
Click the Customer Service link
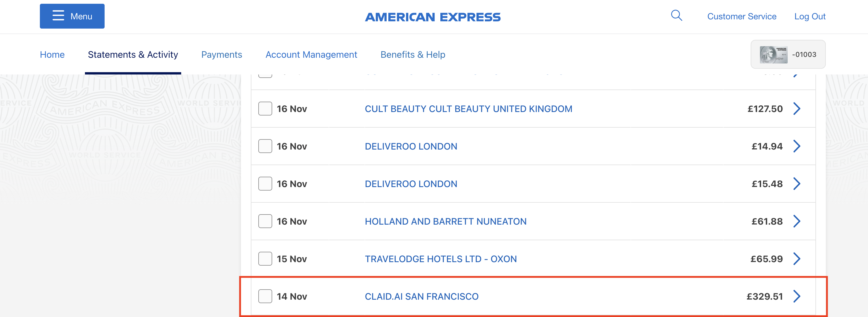[x=742, y=16]
